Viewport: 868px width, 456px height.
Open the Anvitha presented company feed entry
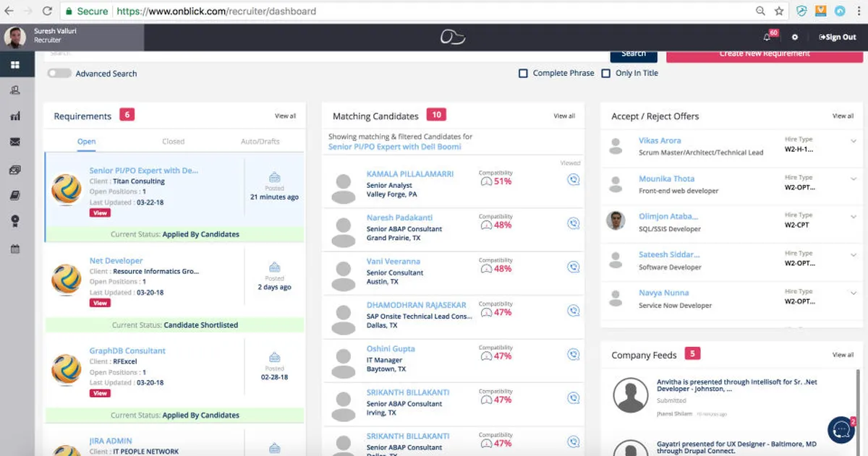736,385
